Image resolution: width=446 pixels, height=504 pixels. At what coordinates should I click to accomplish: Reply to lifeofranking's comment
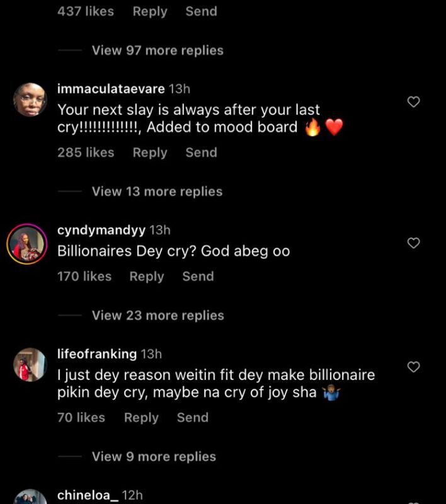coord(141,418)
